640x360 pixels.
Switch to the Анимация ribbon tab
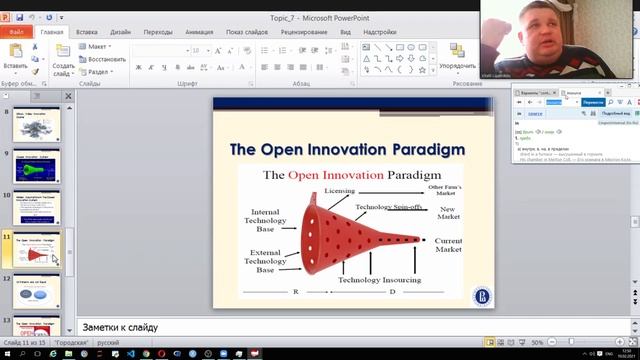(x=199, y=32)
